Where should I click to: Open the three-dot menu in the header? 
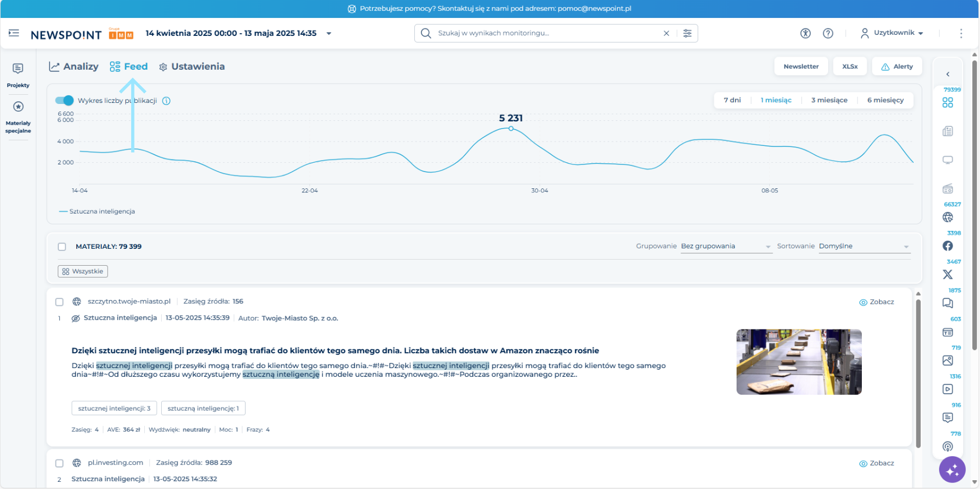pos(961,33)
